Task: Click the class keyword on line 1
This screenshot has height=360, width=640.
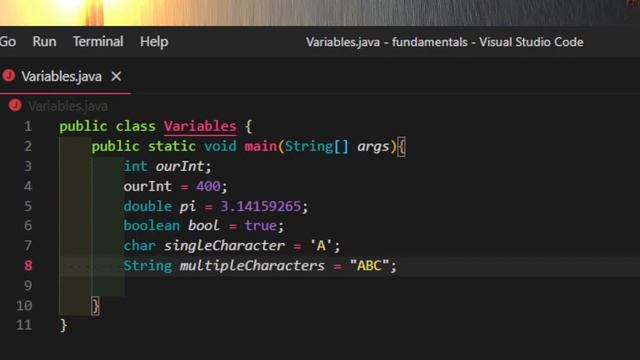Action: (136, 126)
